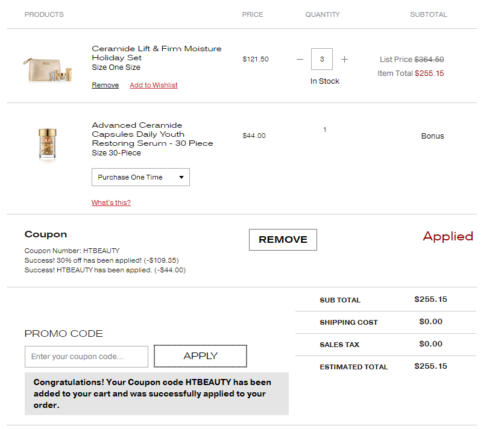Remove the Ceramide Holiday Set from cart
This screenshot has height=429, width=504.
pos(105,85)
